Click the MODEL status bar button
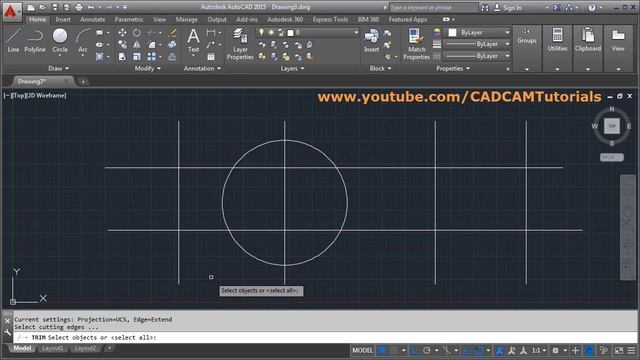 coord(362,350)
